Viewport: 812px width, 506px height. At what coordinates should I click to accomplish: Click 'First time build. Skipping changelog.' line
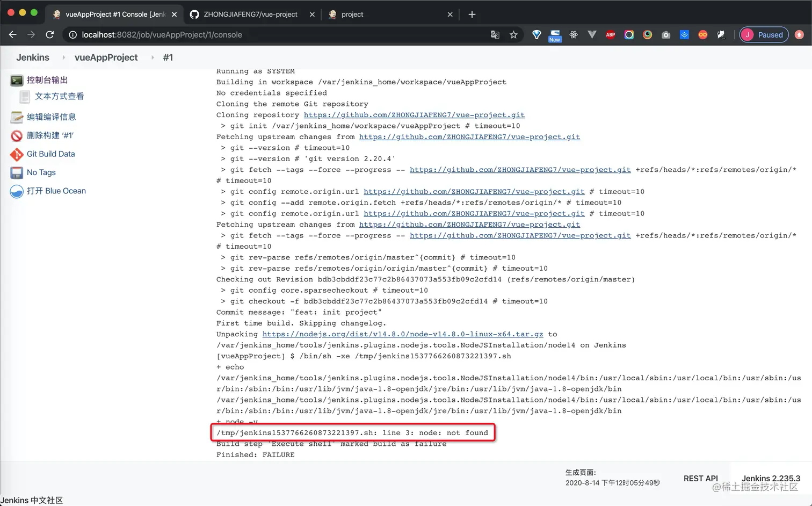pyautogui.click(x=301, y=323)
